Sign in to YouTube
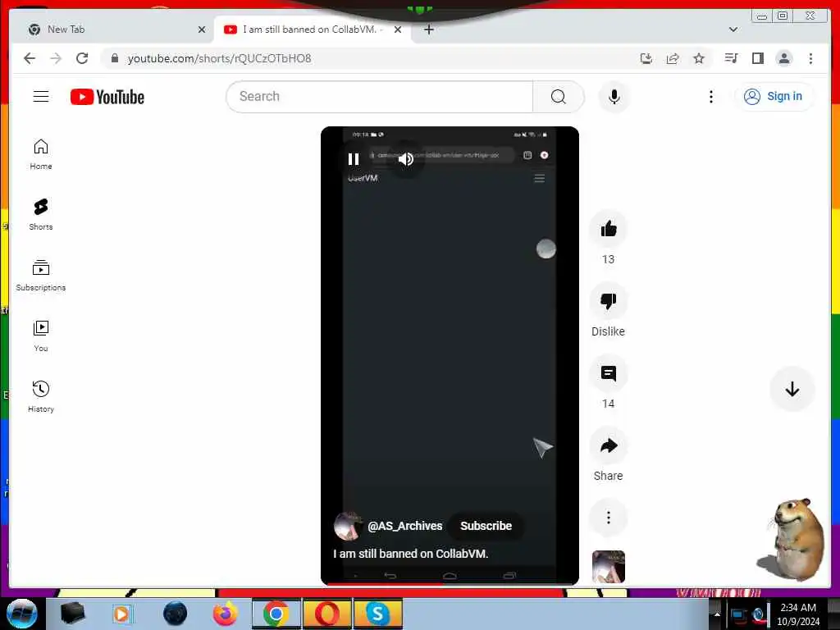840x630 pixels. click(773, 97)
